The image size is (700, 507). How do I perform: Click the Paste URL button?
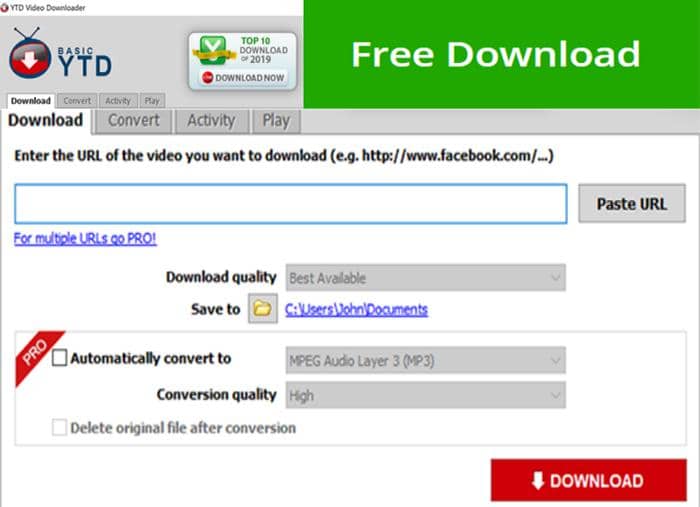pos(632,204)
